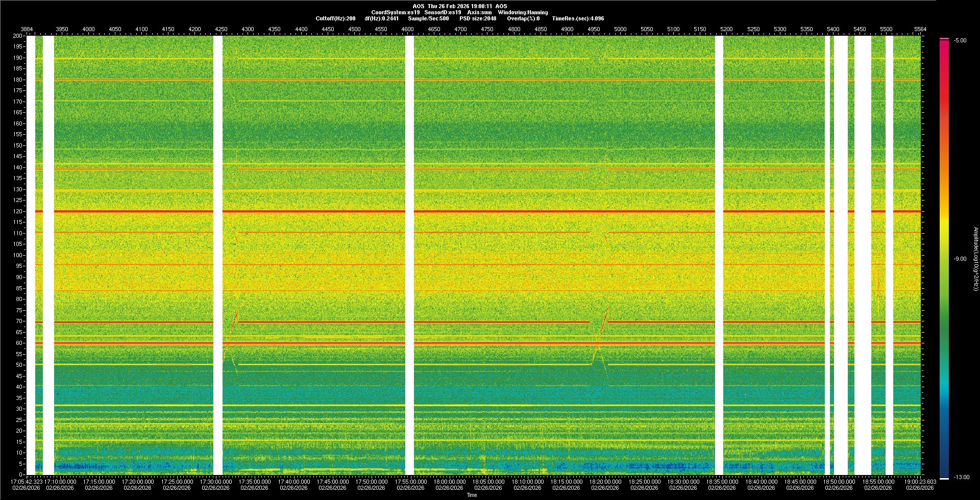The height and width of the screenshot is (500, 980).
Task: Click the Amplitude axis title beside color bar
Action: click(x=974, y=259)
